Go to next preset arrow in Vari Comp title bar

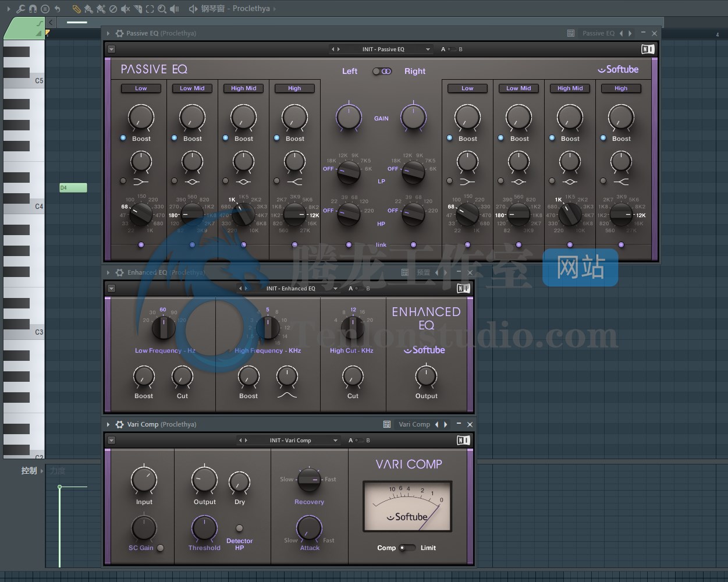click(x=446, y=424)
